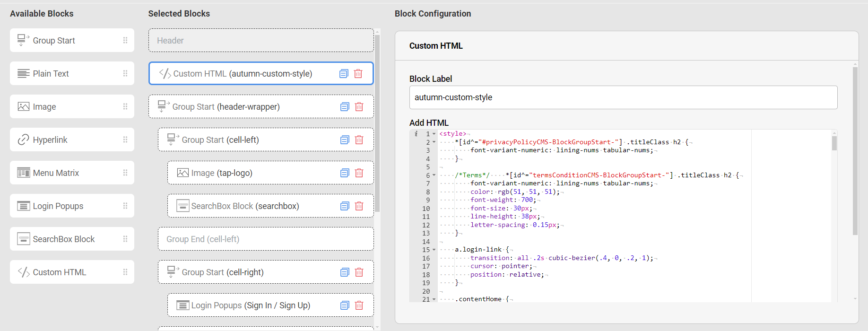Click the Selected Blocks list scrollbar
This screenshot has height=331, width=868.
pos(377,118)
